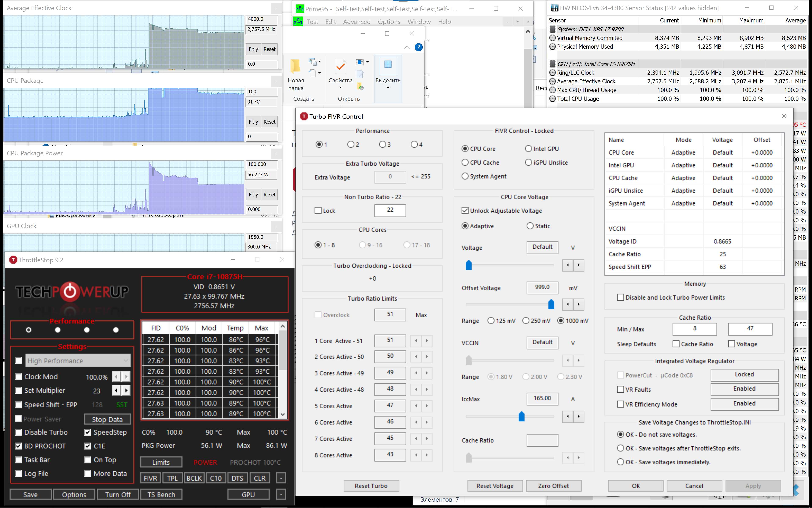Click the CPU Core Voltage slider handle
This screenshot has width=812, height=508.
[x=469, y=265]
